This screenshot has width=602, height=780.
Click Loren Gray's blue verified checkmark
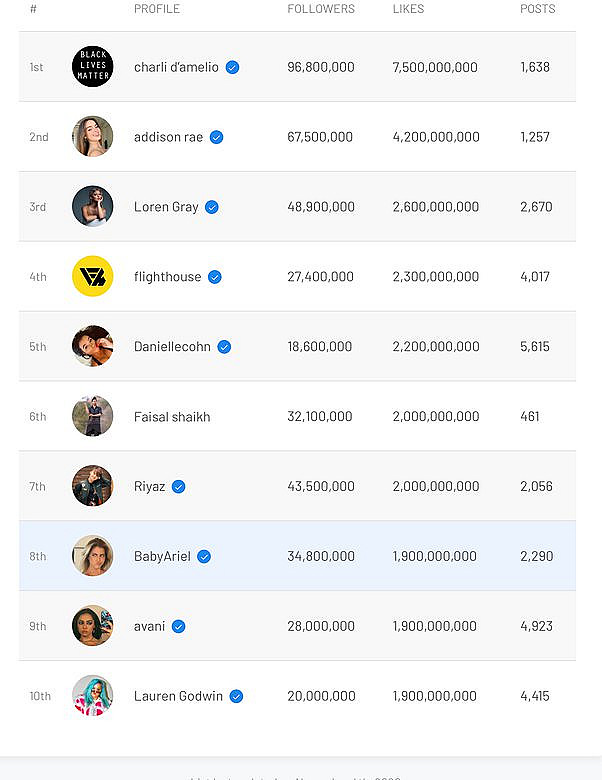212,207
